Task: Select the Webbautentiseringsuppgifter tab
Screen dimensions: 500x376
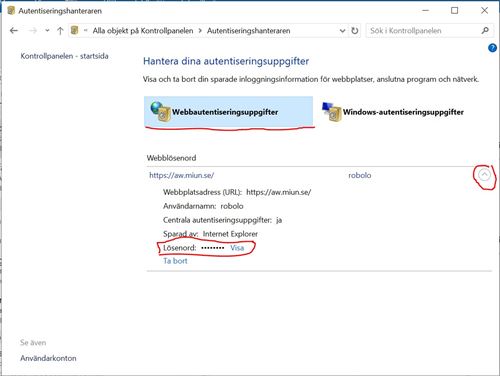Action: click(x=229, y=112)
